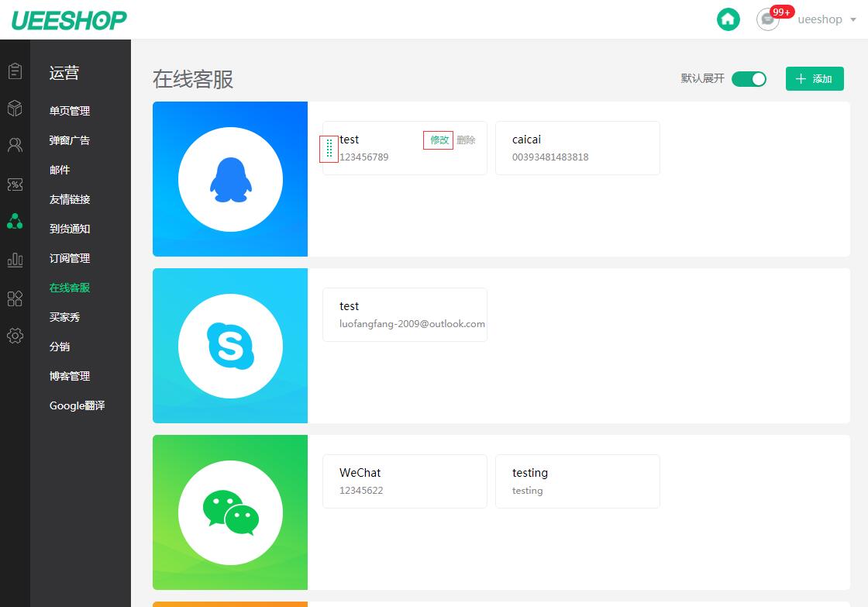Select 在线客服 menu item
The width and height of the screenshot is (868, 607).
70,288
